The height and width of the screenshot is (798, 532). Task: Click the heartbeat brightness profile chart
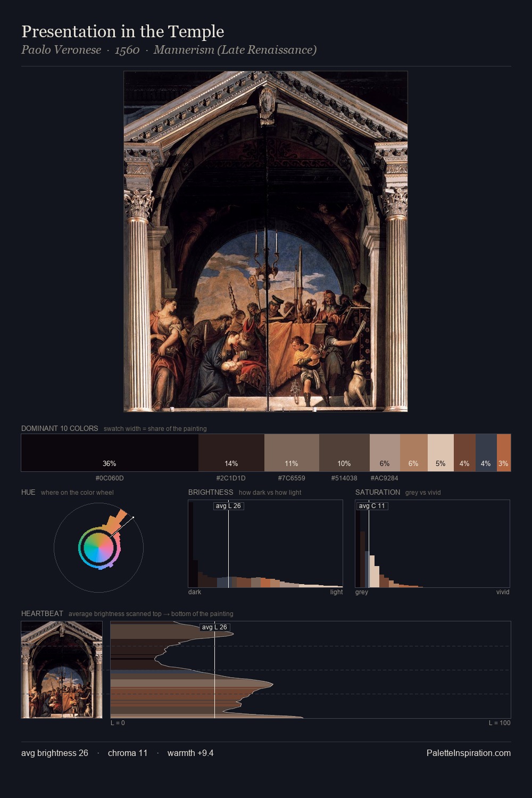pos(311,670)
